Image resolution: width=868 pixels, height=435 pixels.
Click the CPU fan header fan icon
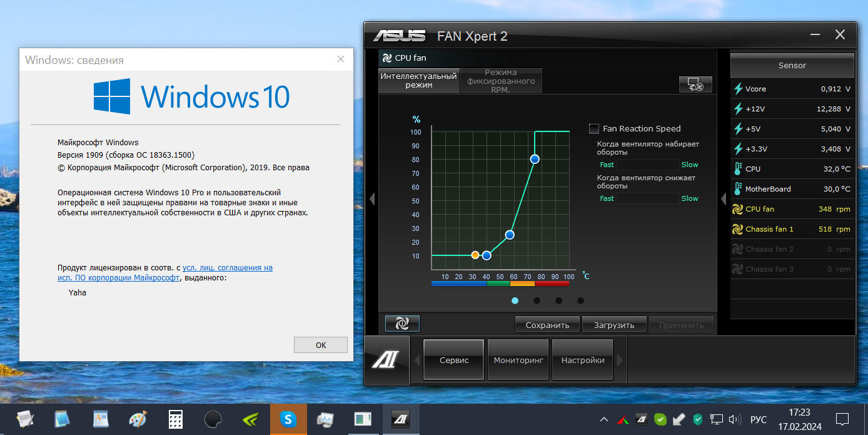387,58
